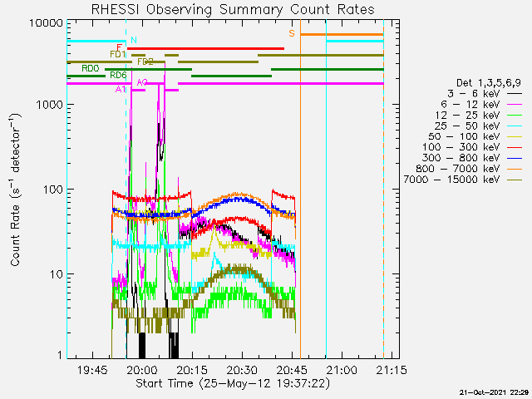Select the '100 - 300 keV' legend entry
This screenshot has height=399, width=532.
tap(472, 147)
